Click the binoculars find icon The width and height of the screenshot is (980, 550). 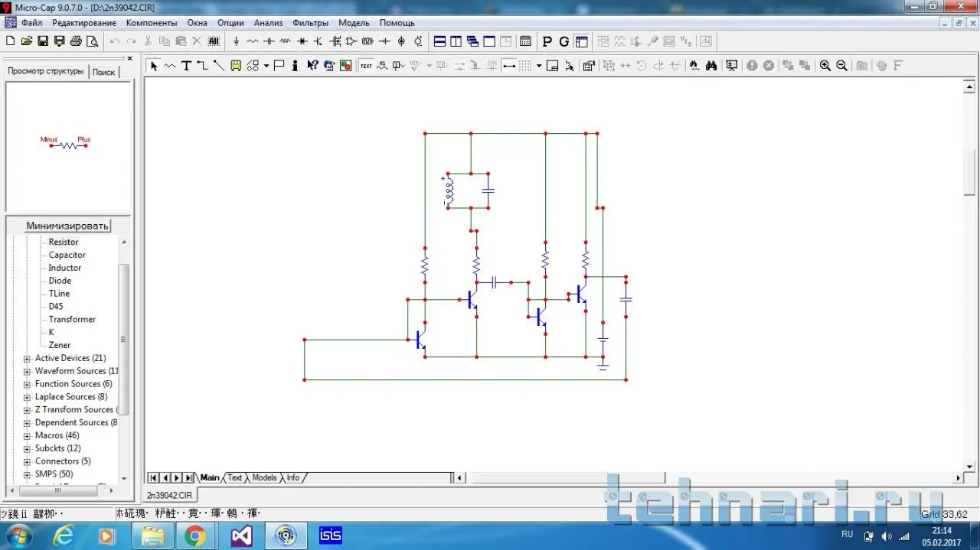711,66
